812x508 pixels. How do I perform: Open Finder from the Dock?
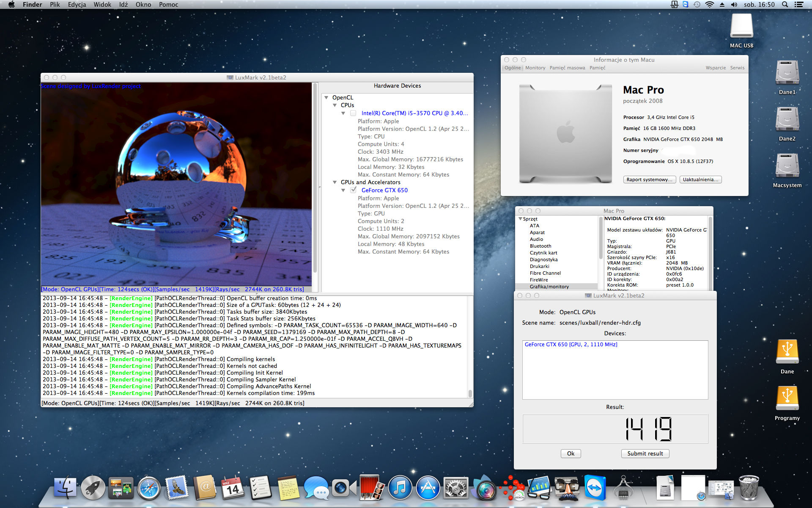(65, 488)
